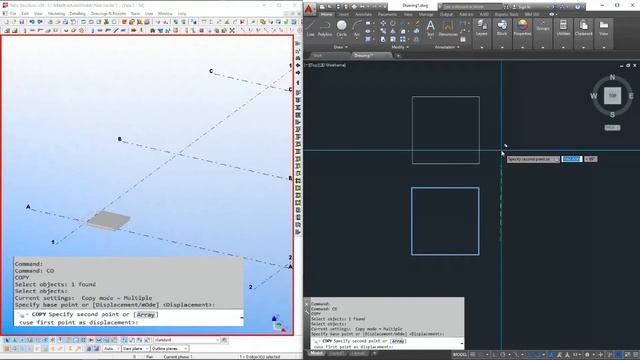This screenshot has height=360, width=640.
Task: Click the TOP face of the ViewCube
Action: click(x=612, y=96)
